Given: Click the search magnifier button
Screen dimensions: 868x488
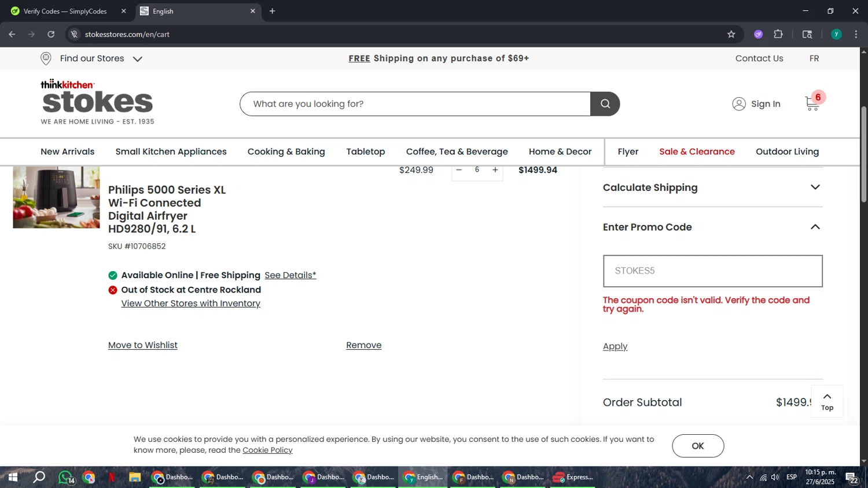Looking at the screenshot, I should coord(605,104).
